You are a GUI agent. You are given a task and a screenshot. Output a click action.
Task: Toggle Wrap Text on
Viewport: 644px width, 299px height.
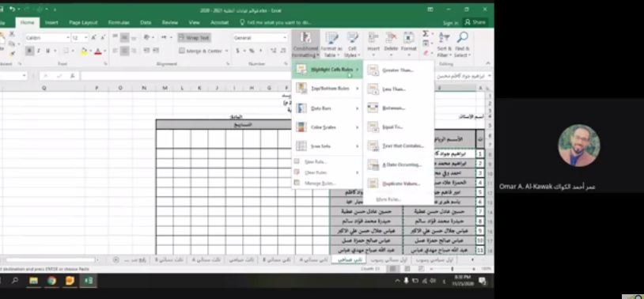coord(195,38)
